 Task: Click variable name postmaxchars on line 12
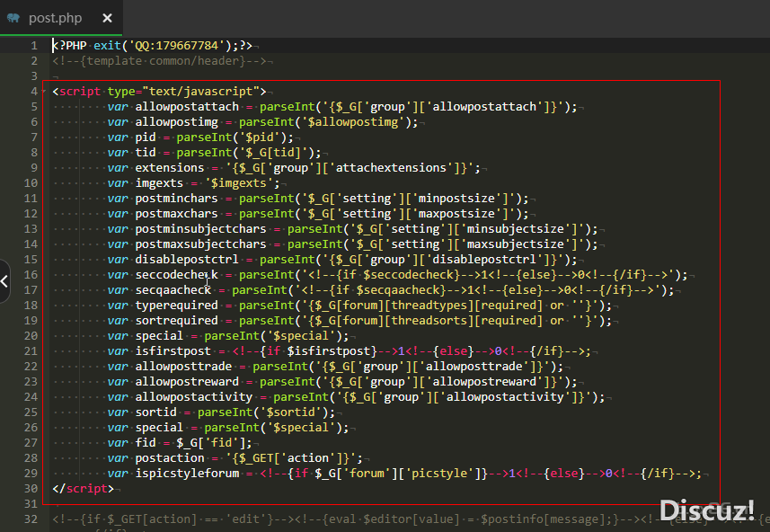[x=177, y=213]
